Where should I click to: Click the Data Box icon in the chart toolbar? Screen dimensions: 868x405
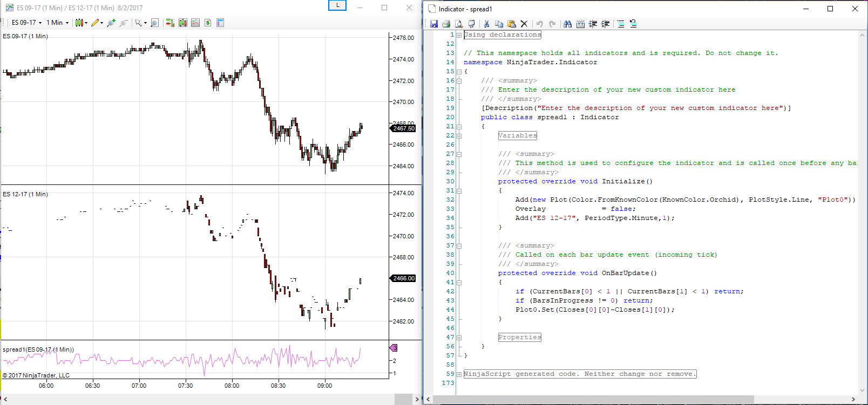coord(220,23)
